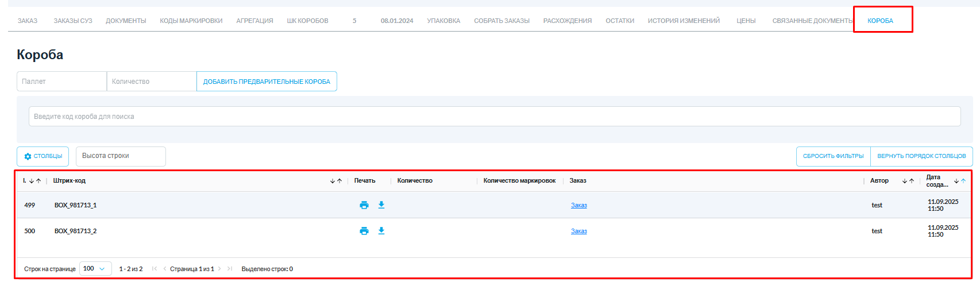
Task: Click the Страница 1 из 1 page indicator
Action: (192, 269)
